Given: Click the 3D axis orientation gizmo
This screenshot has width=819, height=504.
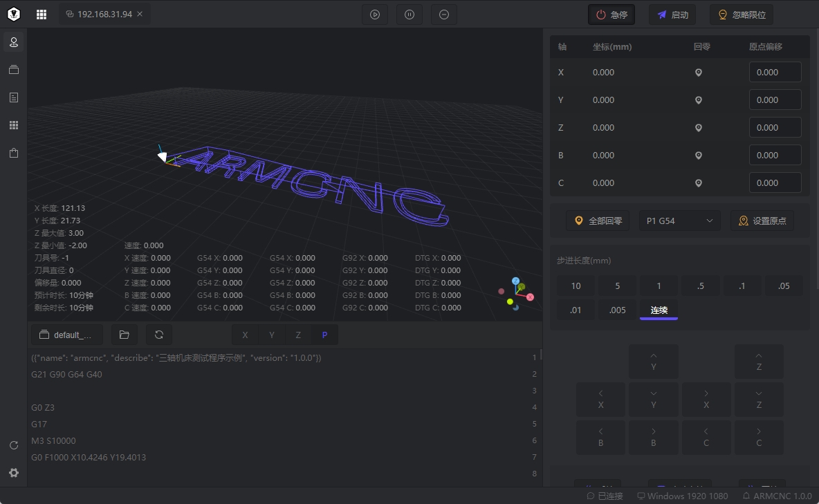Looking at the screenshot, I should pyautogui.click(x=516, y=295).
